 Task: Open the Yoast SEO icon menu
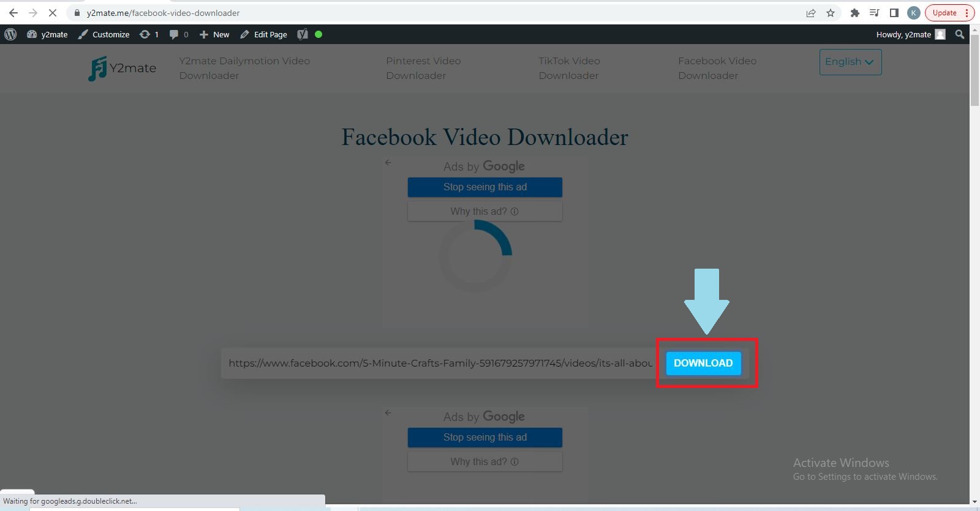(x=302, y=34)
